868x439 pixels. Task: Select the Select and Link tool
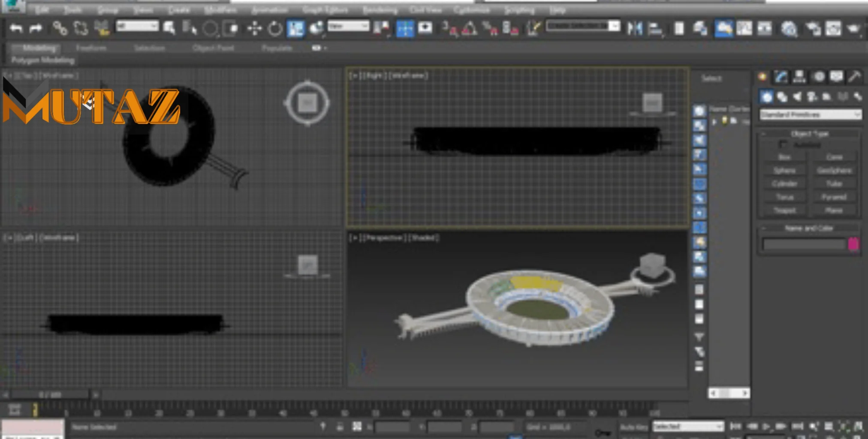point(60,28)
